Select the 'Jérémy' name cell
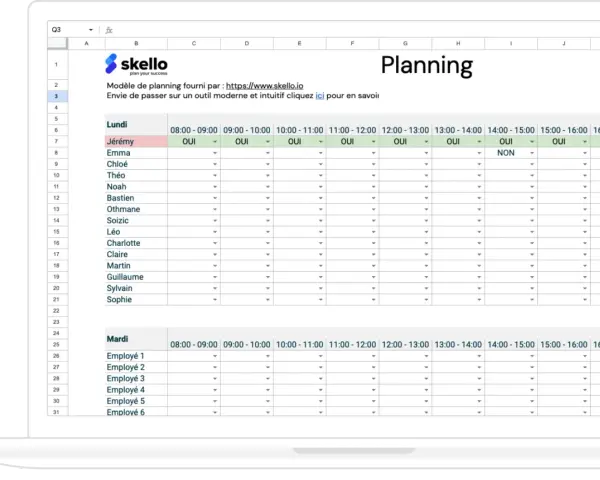 [136, 142]
